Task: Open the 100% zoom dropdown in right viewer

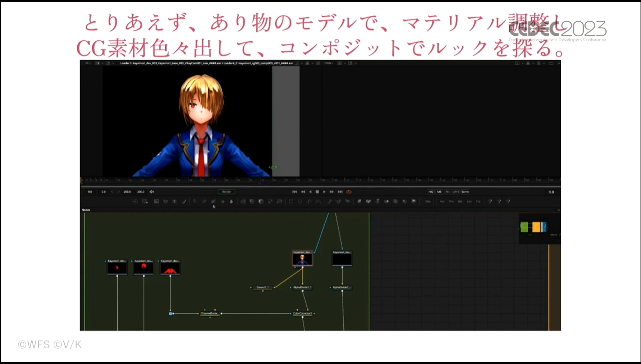Action: coord(330,63)
